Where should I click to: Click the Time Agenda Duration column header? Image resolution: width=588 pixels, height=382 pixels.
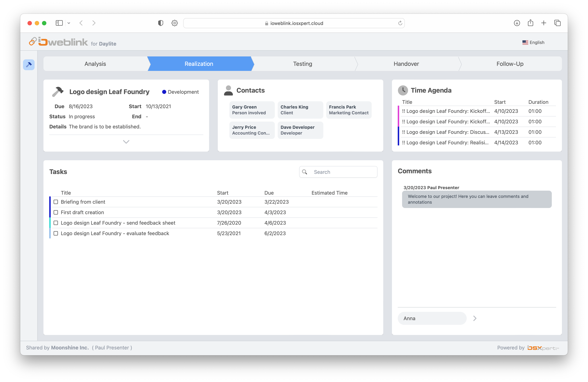(x=538, y=102)
